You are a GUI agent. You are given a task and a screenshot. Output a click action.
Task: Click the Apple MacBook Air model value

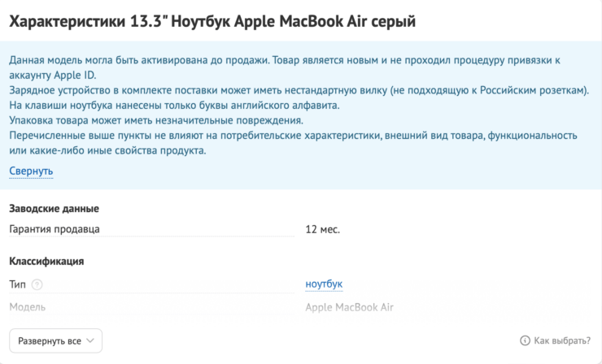349,307
